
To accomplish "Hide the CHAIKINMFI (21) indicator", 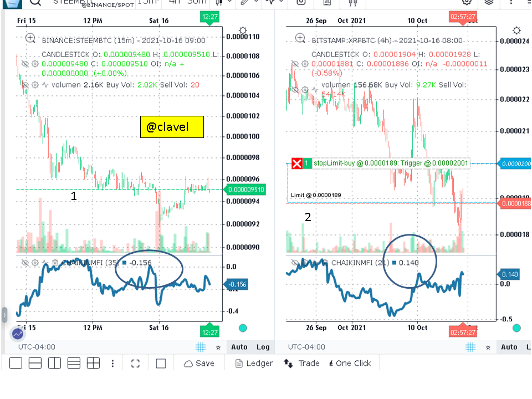I will click(295, 263).
